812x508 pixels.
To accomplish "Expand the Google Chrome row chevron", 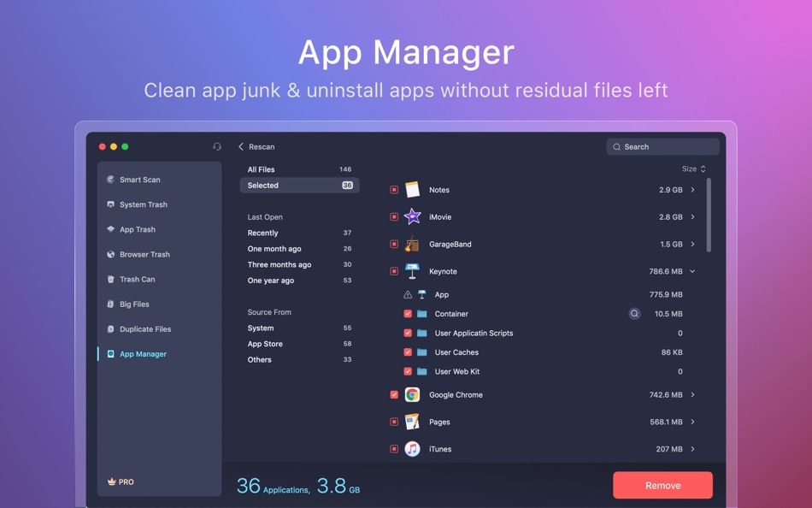I will (693, 395).
